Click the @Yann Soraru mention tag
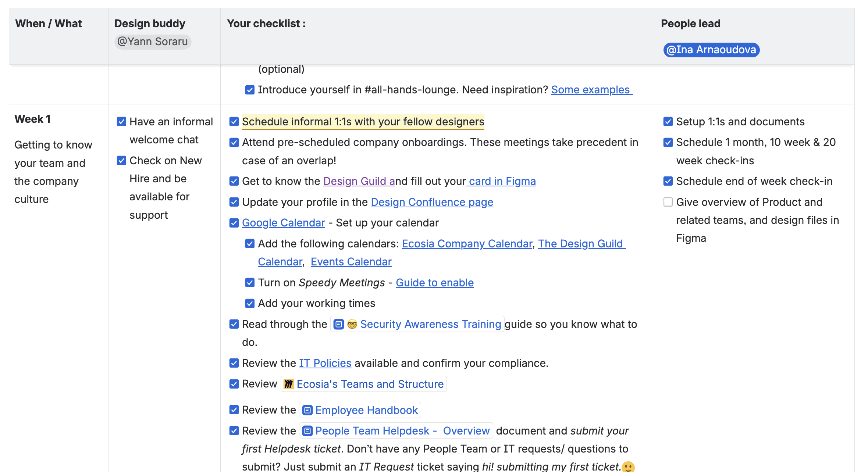This screenshot has height=472, width=868. tap(152, 42)
